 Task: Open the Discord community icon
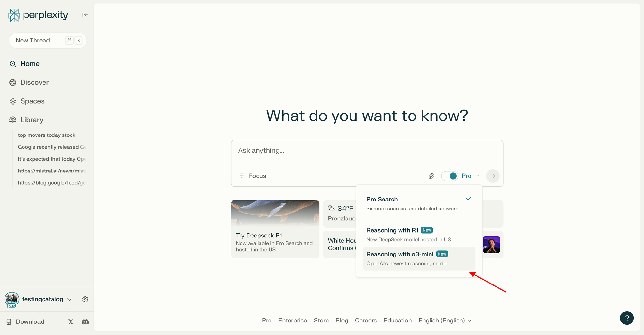(x=85, y=322)
